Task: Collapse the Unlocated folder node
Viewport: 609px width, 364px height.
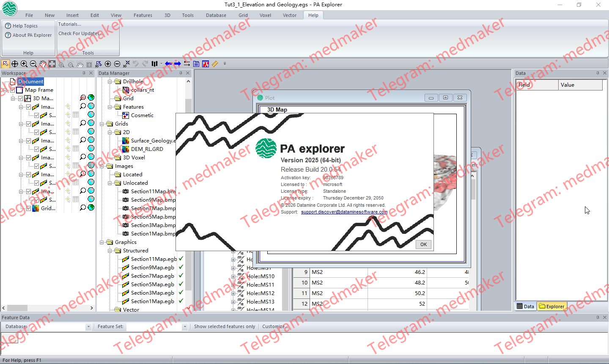Action: coord(110,183)
